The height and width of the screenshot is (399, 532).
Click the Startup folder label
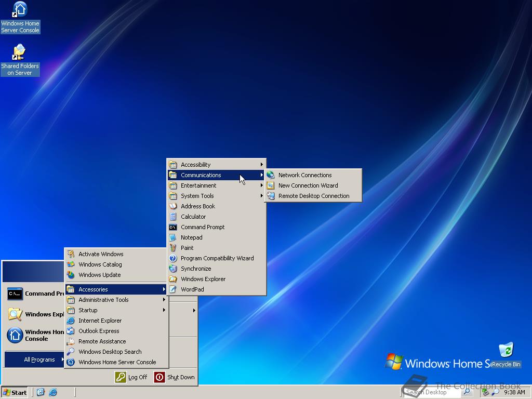coord(88,310)
